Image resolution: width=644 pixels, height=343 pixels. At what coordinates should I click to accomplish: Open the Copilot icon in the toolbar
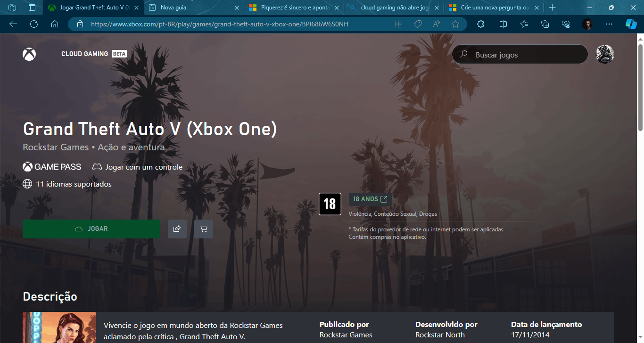(631, 24)
